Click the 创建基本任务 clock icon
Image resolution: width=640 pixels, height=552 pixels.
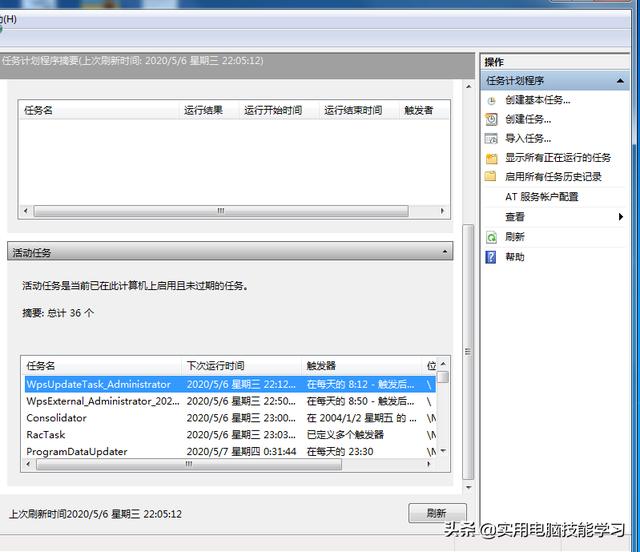click(x=491, y=100)
